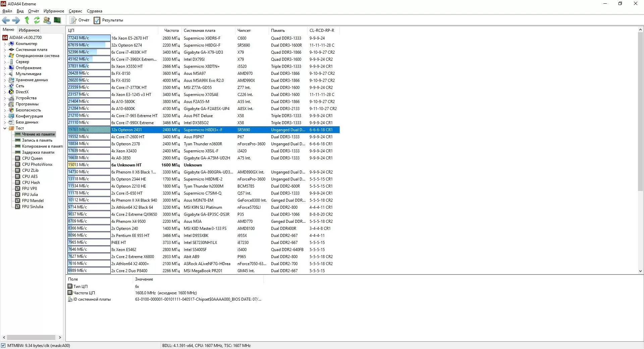Image resolution: width=644 pixels, height=349 pixels.
Task: Select the Конфигурация icon
Action: pos(11,116)
